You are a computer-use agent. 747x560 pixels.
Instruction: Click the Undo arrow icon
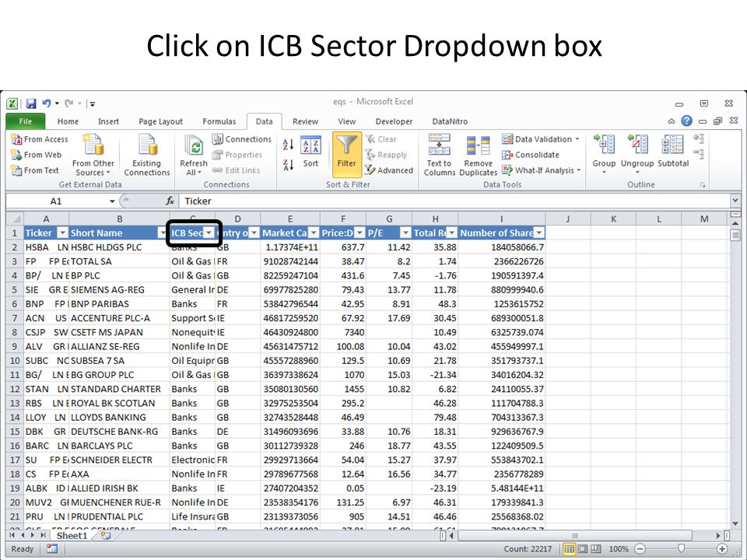[x=46, y=103]
